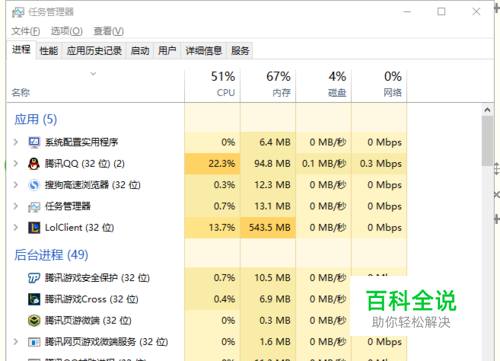Viewport: 500px width, 361px height.
Task: Click the sort chevron above 名称 column
Action: [93, 74]
